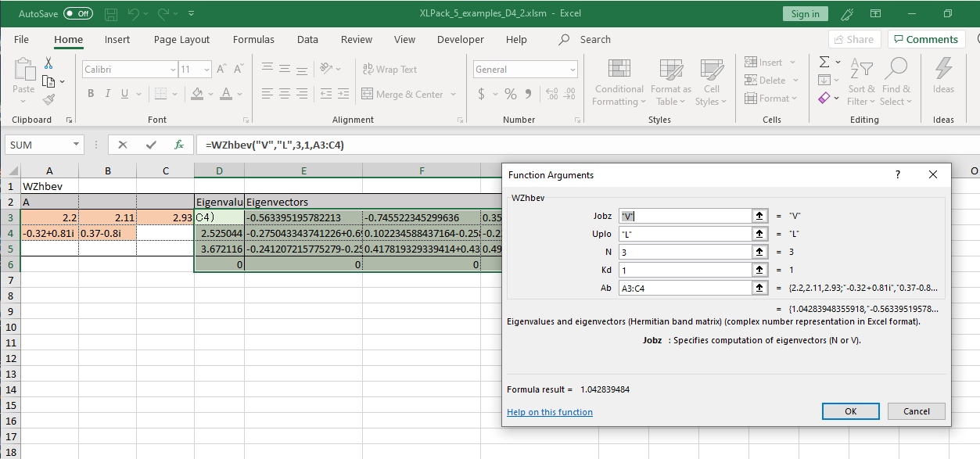
Task: Toggle Underline formatting
Action: 125,94
